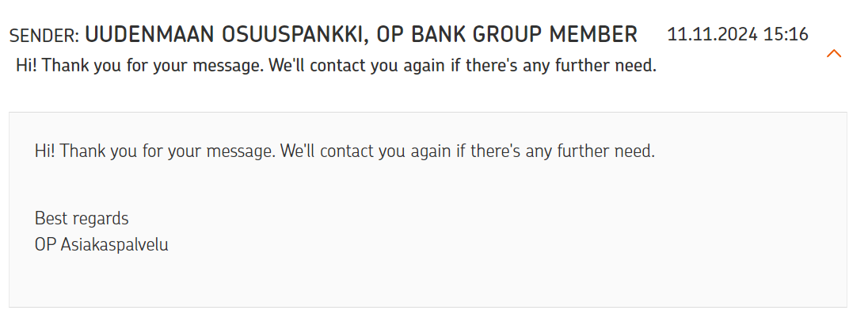Image resolution: width=868 pixels, height=314 pixels.
Task: Click 'Hi!' in the header preview text
Action: point(27,65)
